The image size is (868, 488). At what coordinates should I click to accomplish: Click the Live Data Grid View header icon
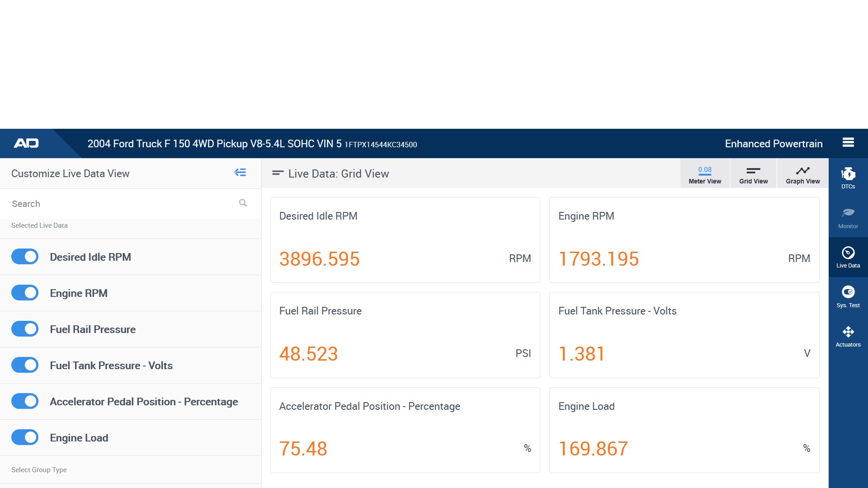(x=278, y=173)
